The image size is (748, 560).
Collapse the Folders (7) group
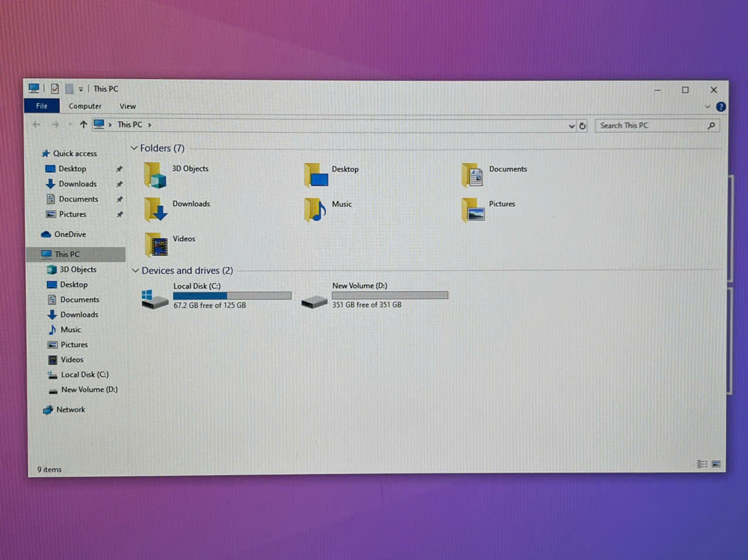click(134, 148)
